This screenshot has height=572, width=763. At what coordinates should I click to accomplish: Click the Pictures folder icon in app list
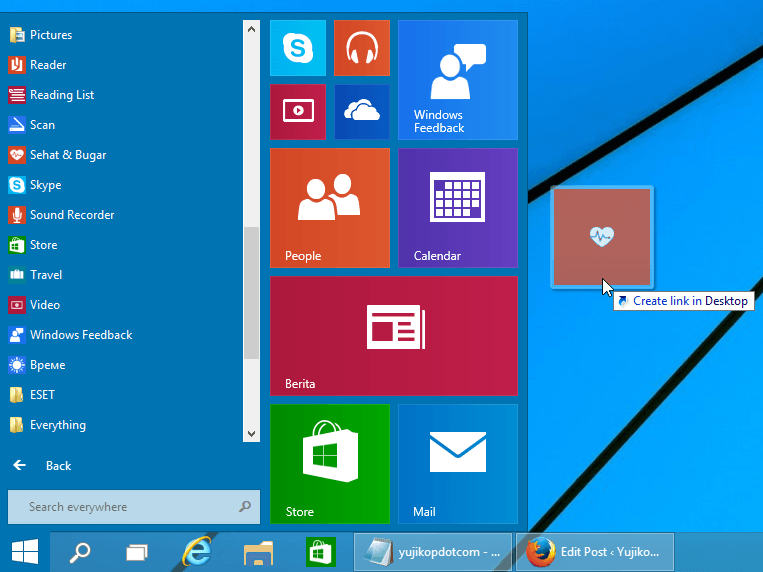click(x=17, y=35)
